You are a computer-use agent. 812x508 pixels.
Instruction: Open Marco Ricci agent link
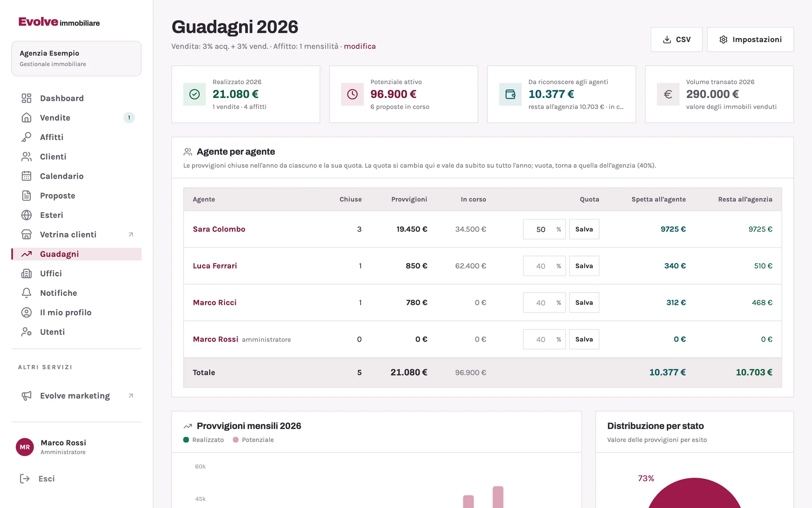215,303
